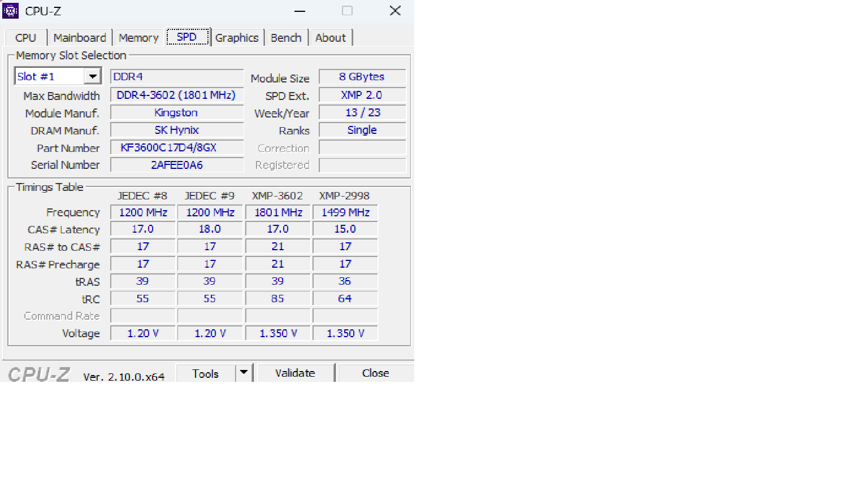868x488 pixels.
Task: Click the JEDEC #8 frequency 1200 MHz
Action: 143,212
